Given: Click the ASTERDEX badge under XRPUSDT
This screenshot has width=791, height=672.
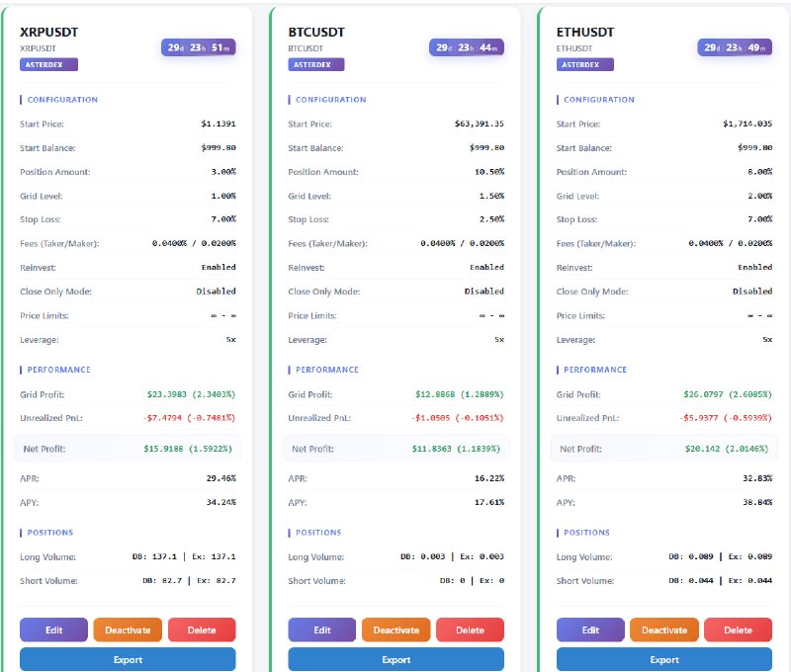Looking at the screenshot, I should tap(48, 64).
